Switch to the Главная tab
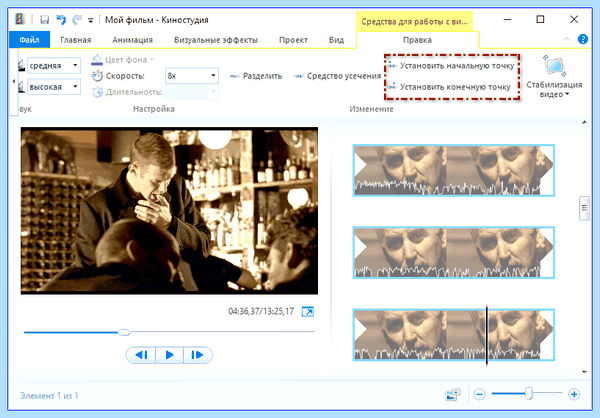This screenshot has width=600, height=418. pos(75,40)
